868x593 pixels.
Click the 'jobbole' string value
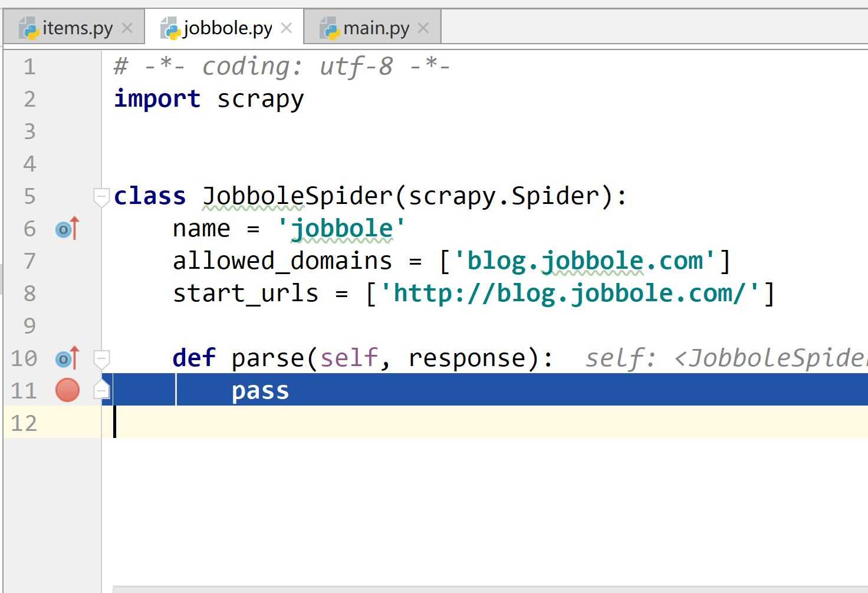click(341, 229)
